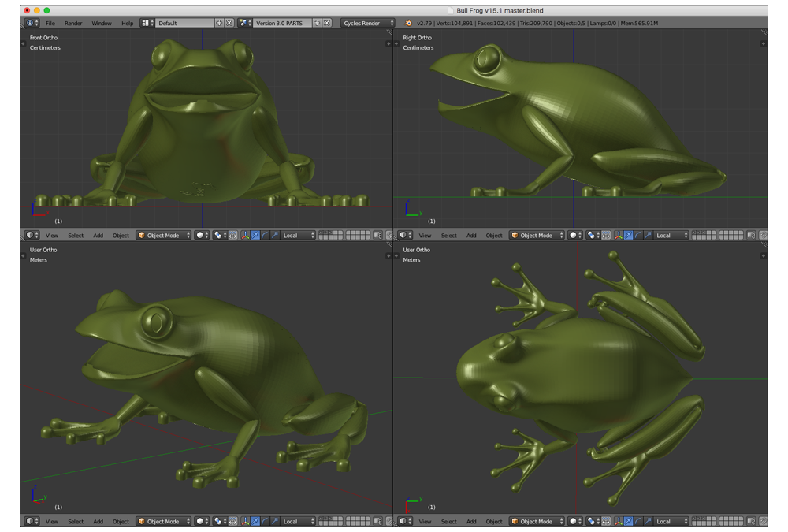Select the Scale manipulator icon
The width and height of the screenshot is (788, 532).
point(274,235)
